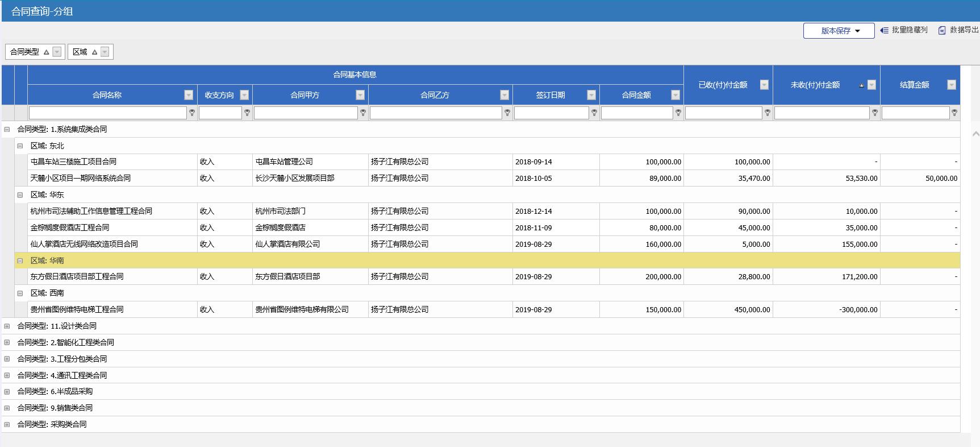The height and width of the screenshot is (447, 980).
Task: Click the 批量隐藏列 batch hide columns icon
Action: (884, 30)
